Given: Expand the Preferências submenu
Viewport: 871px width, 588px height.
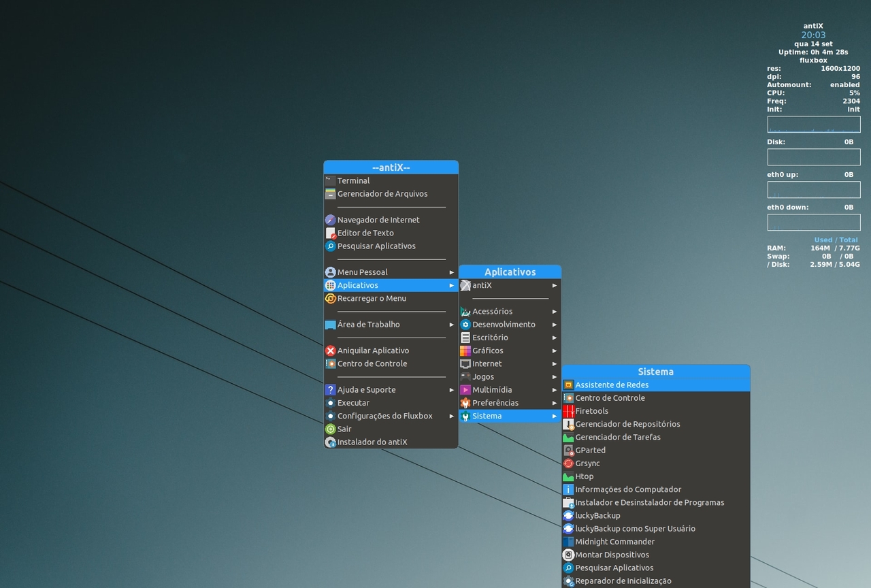Looking at the screenshot, I should [496, 402].
